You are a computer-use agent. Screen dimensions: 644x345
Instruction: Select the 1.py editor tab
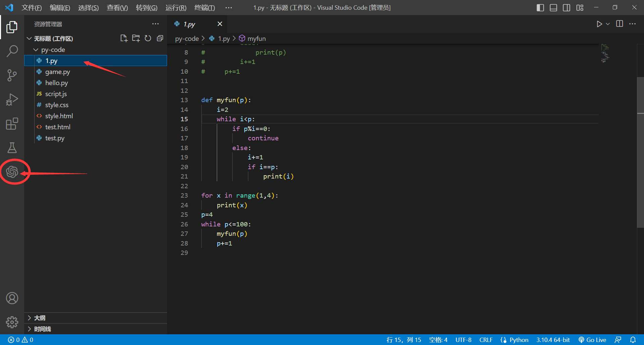tap(190, 24)
